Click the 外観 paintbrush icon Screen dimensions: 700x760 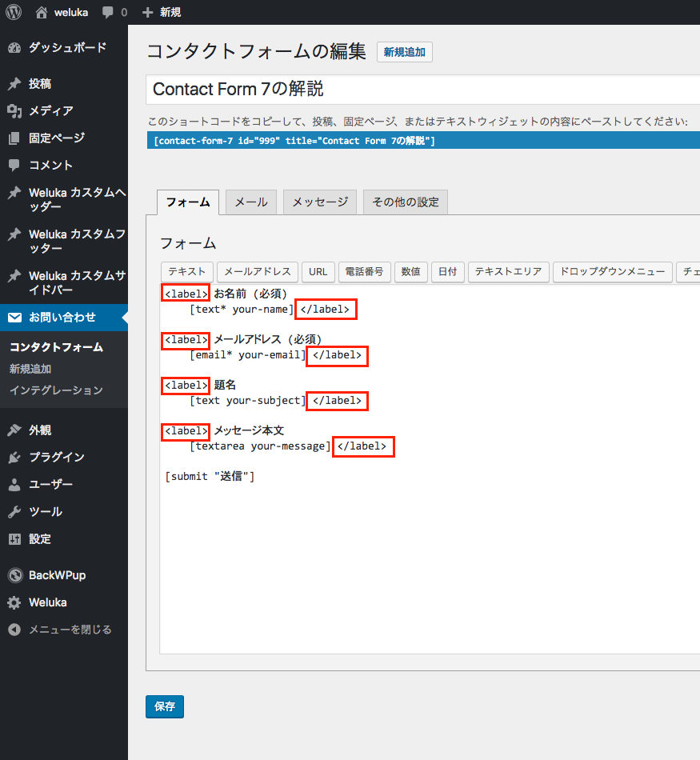point(14,430)
